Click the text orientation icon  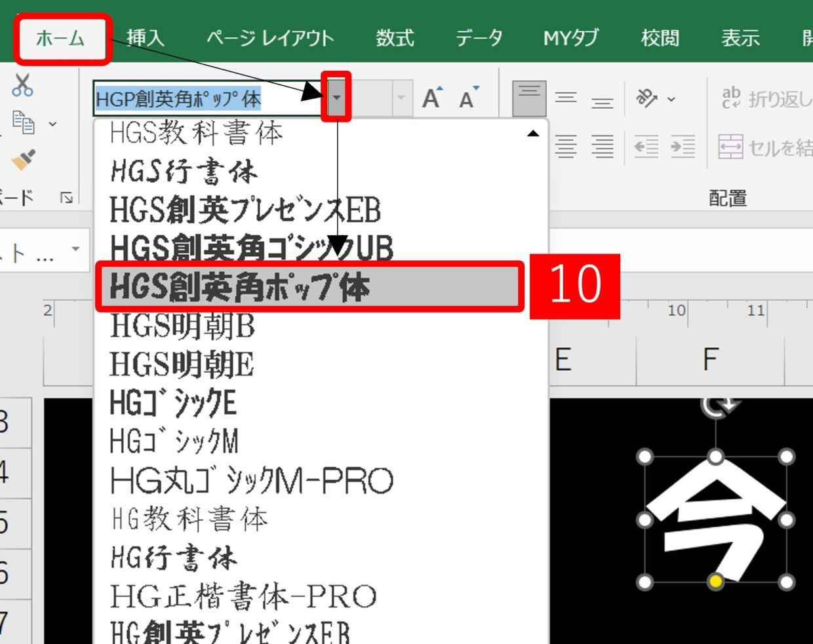click(646, 98)
